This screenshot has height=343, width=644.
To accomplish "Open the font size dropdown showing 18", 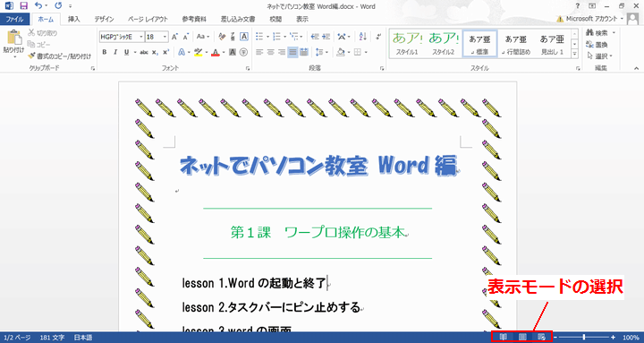I will pyautogui.click(x=165, y=37).
